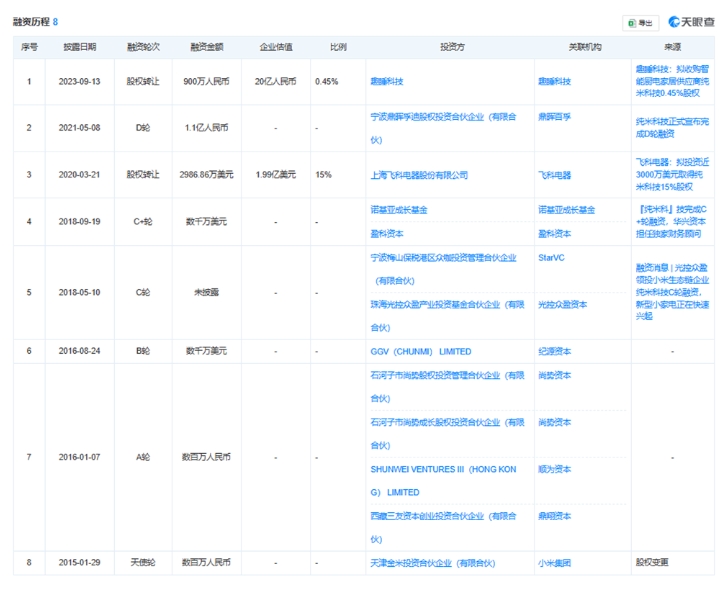Open investor 宁波梅山保税港区众咖投资管理合伙企业
The image size is (719, 601).
tap(443, 269)
